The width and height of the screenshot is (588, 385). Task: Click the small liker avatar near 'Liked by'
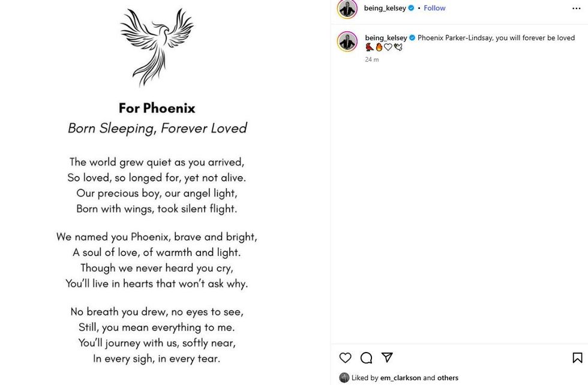(x=344, y=378)
